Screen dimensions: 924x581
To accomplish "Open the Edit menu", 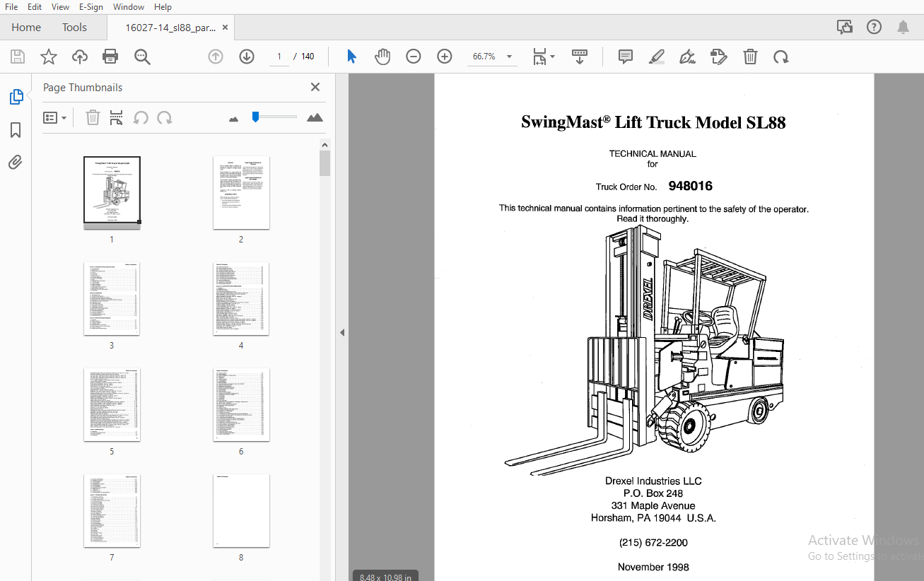I will [35, 6].
